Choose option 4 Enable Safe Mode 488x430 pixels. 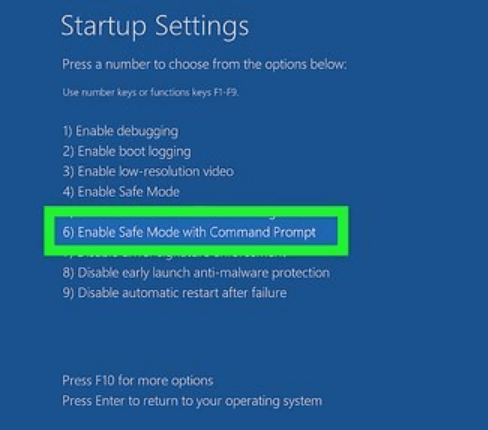pyautogui.click(x=121, y=192)
